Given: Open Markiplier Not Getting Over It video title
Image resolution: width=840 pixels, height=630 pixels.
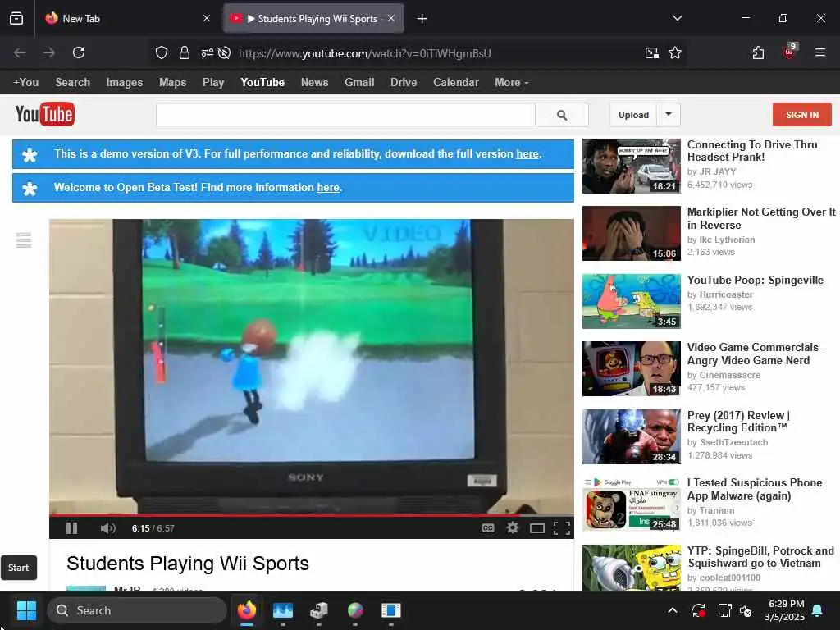Looking at the screenshot, I should coord(761,218).
